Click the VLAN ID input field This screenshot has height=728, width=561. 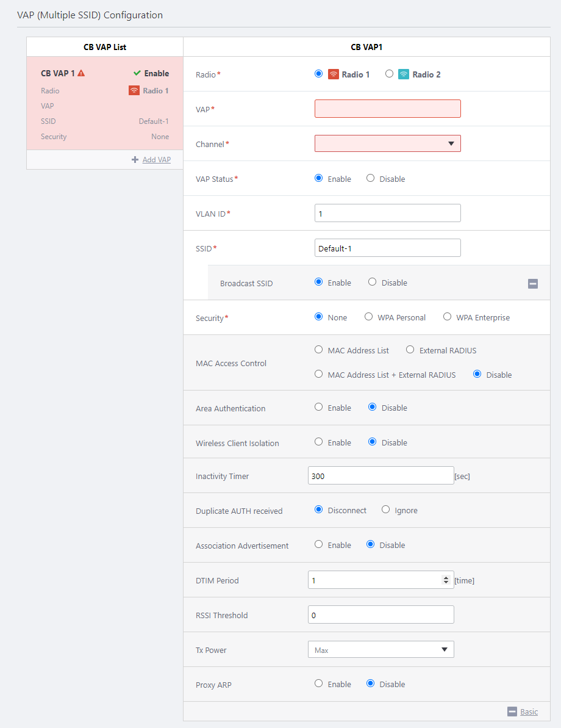click(x=387, y=213)
